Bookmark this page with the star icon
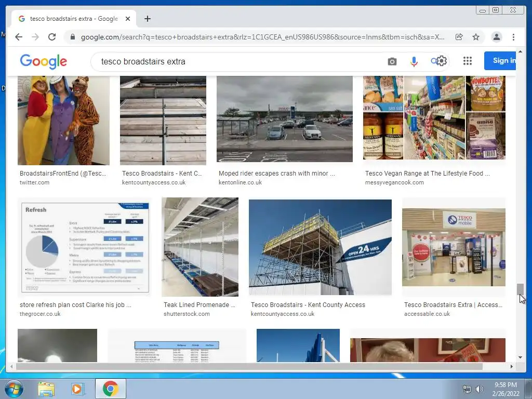This screenshot has width=532, height=399. tap(476, 37)
